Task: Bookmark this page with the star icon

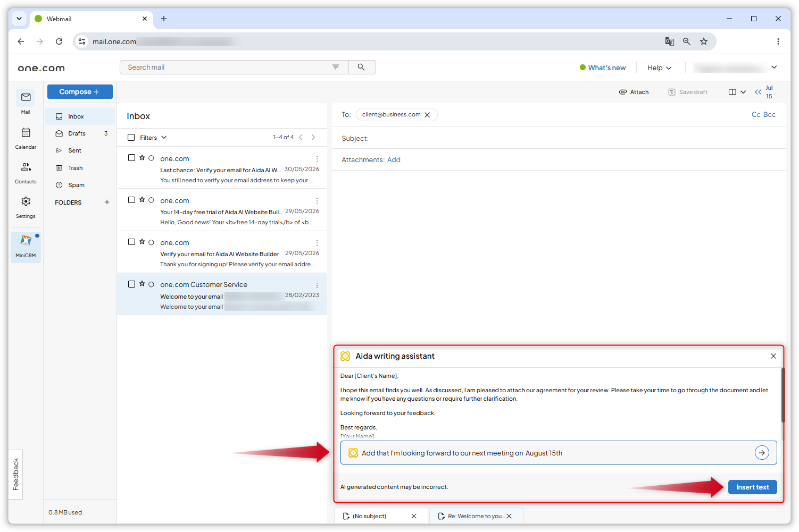Action: pyautogui.click(x=704, y=41)
